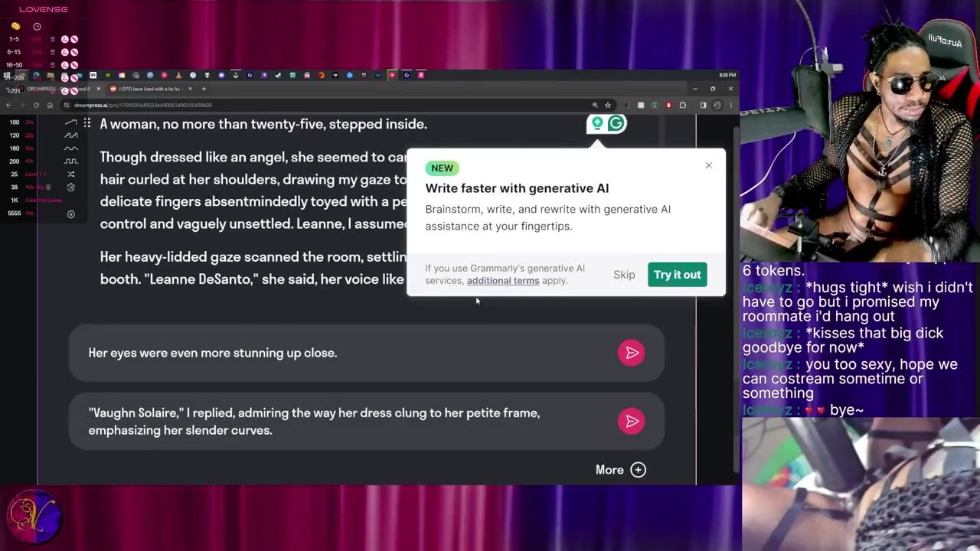Click the circle icon in the 5555 row
The height and width of the screenshot is (551, 980).
[x=71, y=214]
